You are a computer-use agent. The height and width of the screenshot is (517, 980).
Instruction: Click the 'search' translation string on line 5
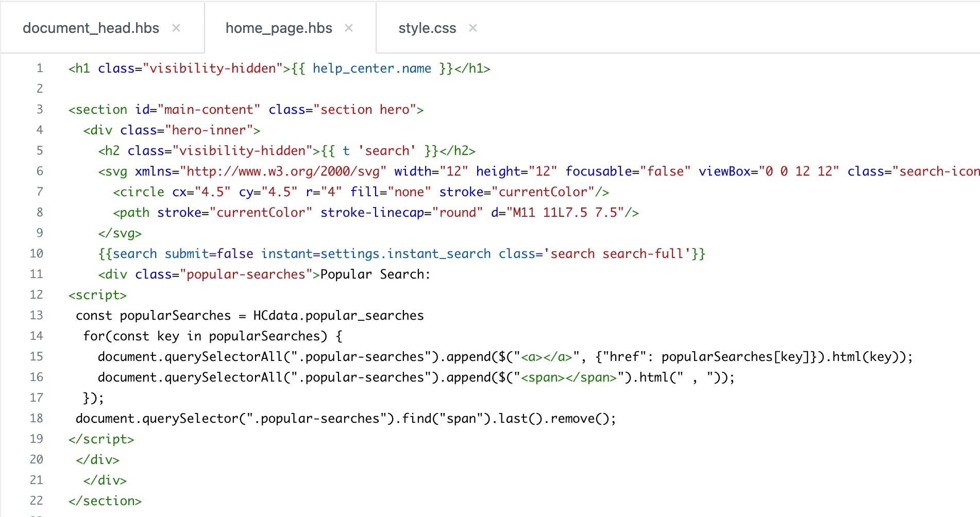click(387, 151)
